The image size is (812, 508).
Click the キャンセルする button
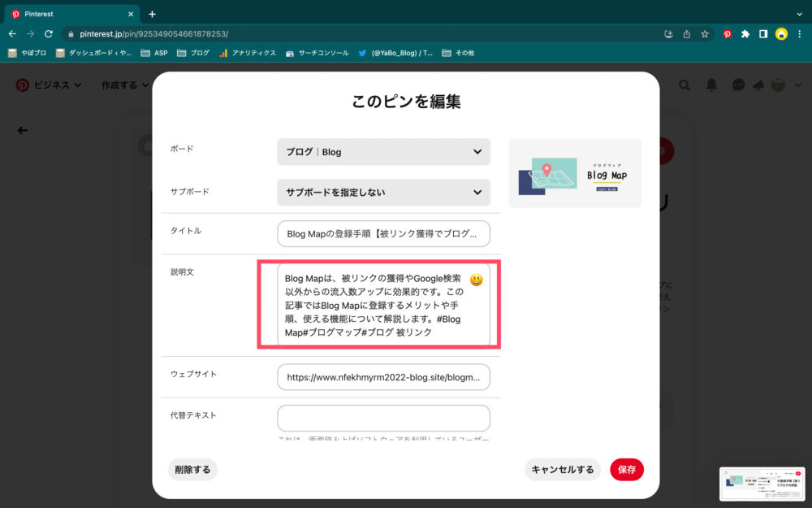(x=563, y=470)
